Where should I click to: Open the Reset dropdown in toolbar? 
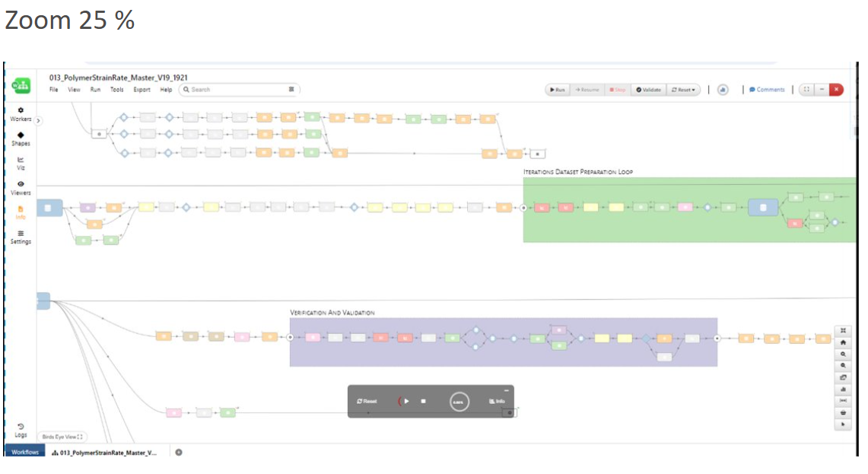click(x=683, y=90)
